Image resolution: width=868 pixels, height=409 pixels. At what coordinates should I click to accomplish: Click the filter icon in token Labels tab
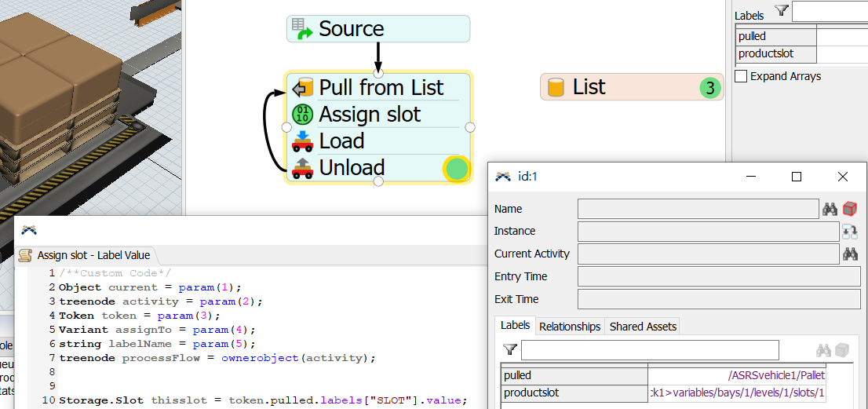(x=510, y=350)
